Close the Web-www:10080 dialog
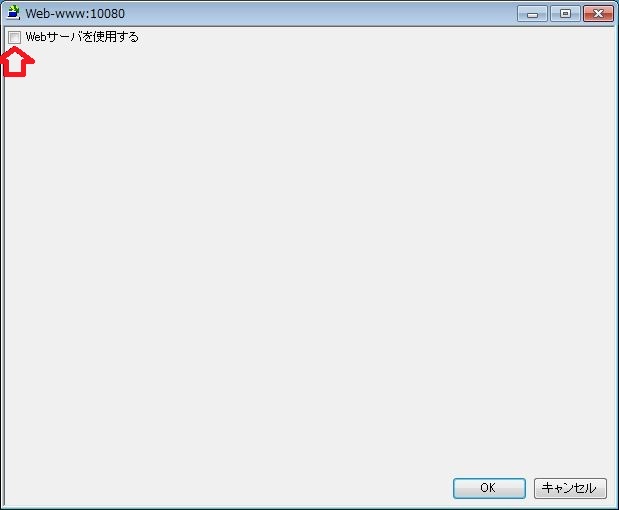 click(598, 14)
